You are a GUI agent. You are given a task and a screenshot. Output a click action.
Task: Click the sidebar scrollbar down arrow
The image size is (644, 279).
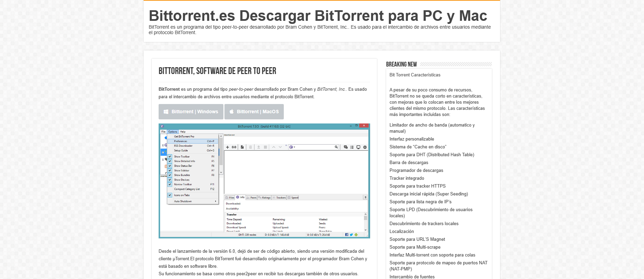[x=221, y=173]
